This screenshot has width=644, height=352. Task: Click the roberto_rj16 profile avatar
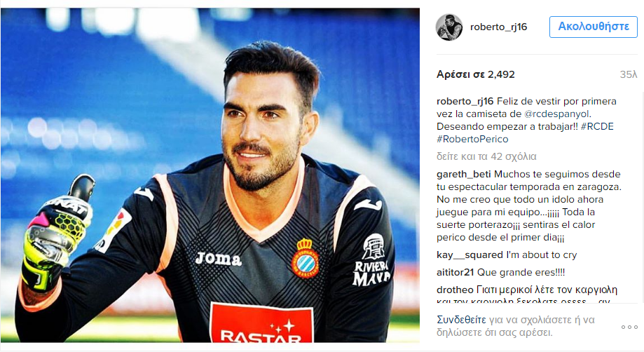tap(449, 27)
